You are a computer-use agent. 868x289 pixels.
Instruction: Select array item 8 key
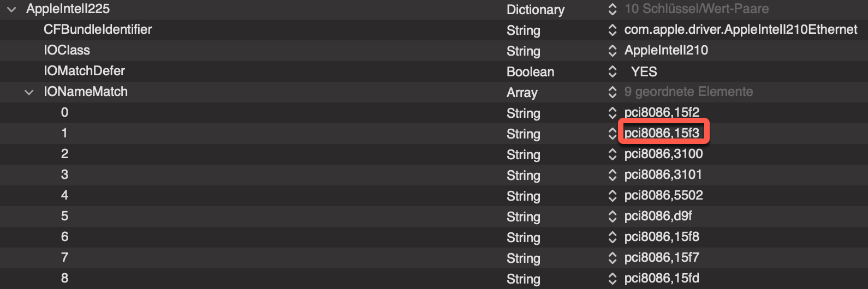tap(64, 278)
